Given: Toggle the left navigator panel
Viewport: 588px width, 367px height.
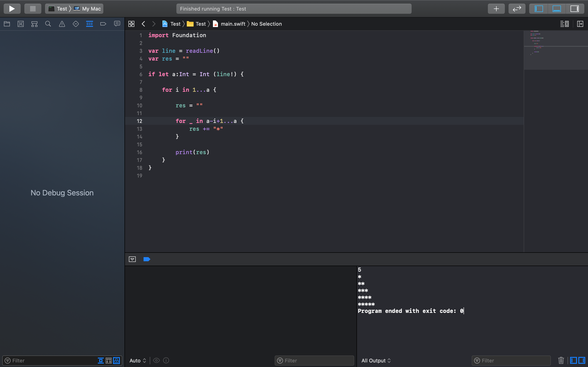Looking at the screenshot, I should [x=539, y=9].
